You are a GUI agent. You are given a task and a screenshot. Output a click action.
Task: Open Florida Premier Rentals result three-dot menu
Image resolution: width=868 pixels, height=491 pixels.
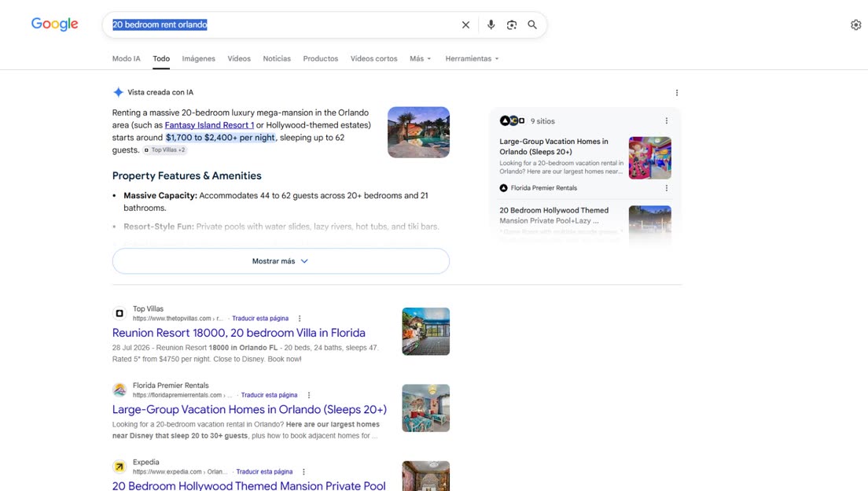[309, 395]
